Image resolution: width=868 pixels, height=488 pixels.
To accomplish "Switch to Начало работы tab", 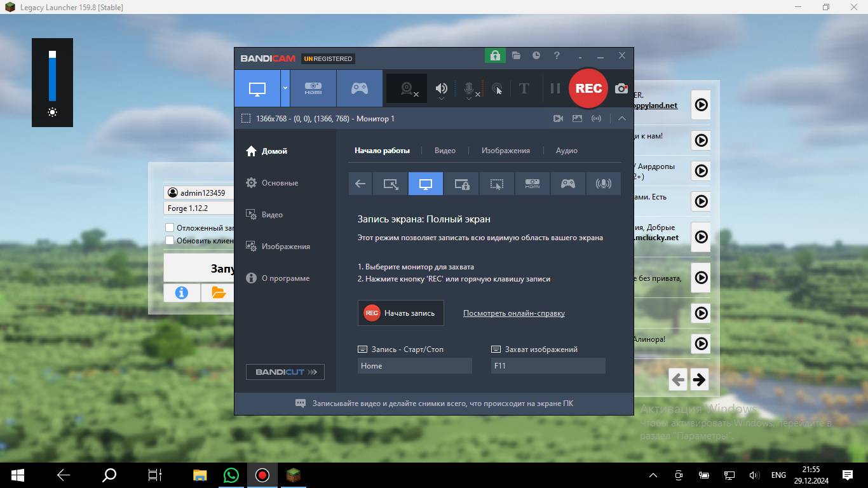I will point(382,151).
